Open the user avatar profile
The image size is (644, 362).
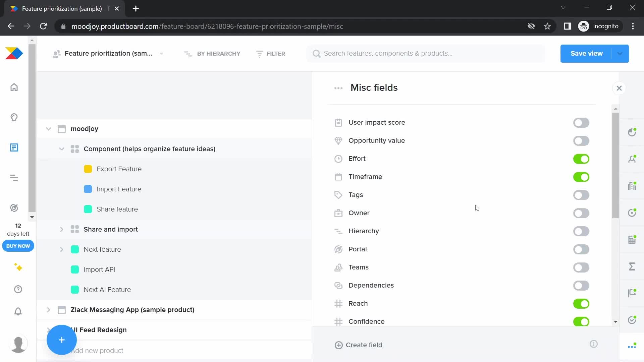pos(18,344)
